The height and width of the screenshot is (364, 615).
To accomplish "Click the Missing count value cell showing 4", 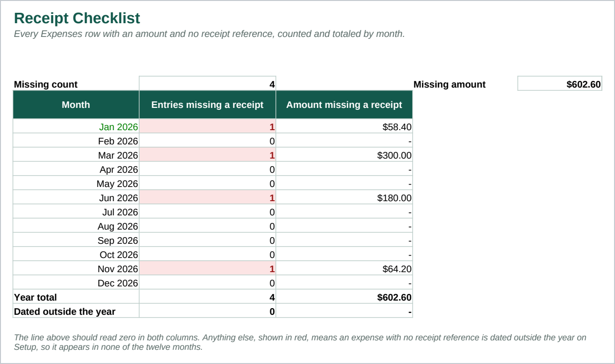I will coord(208,83).
